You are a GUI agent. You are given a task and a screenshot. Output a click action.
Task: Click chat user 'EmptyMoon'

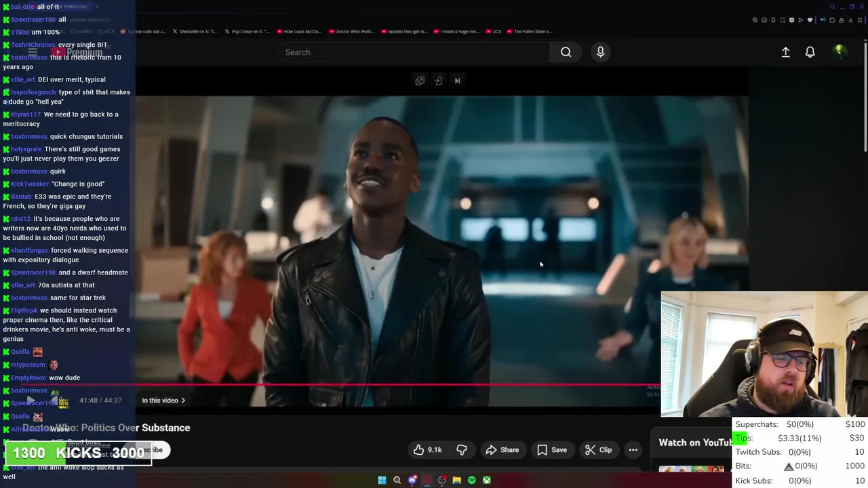pyautogui.click(x=28, y=378)
